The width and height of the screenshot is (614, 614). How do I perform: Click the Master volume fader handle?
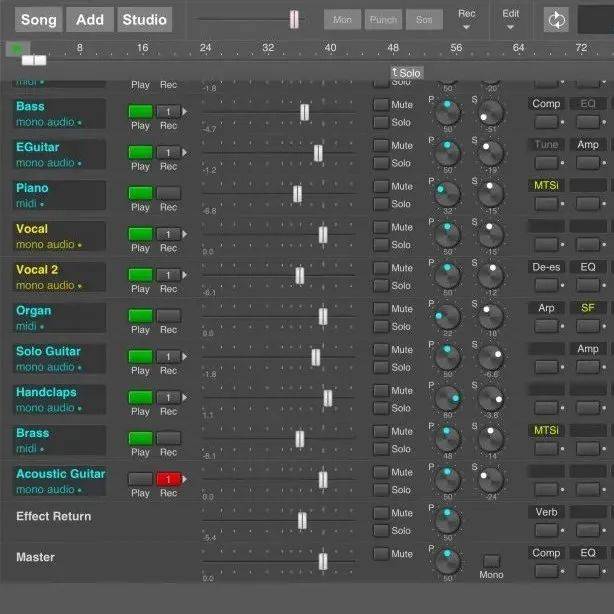(323, 562)
